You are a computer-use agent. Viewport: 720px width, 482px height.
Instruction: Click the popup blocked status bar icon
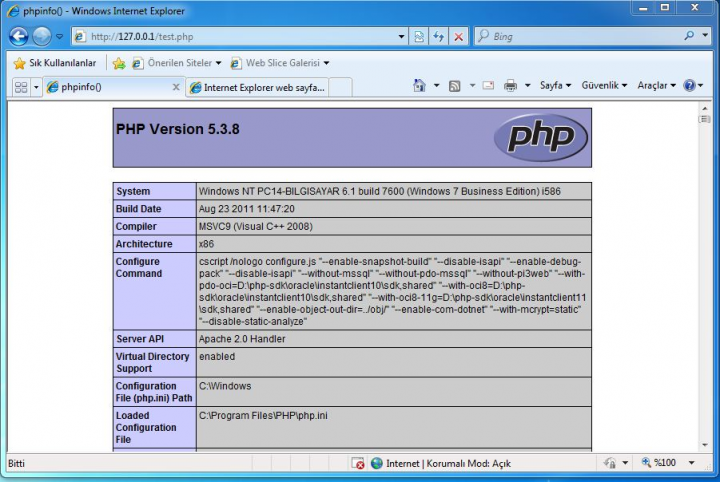tap(357, 463)
